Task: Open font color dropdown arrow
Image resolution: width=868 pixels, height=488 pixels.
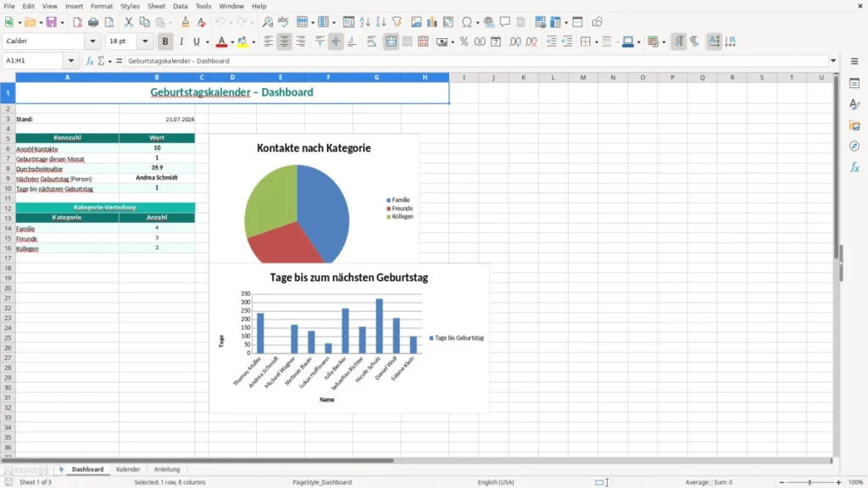Action: tap(232, 42)
